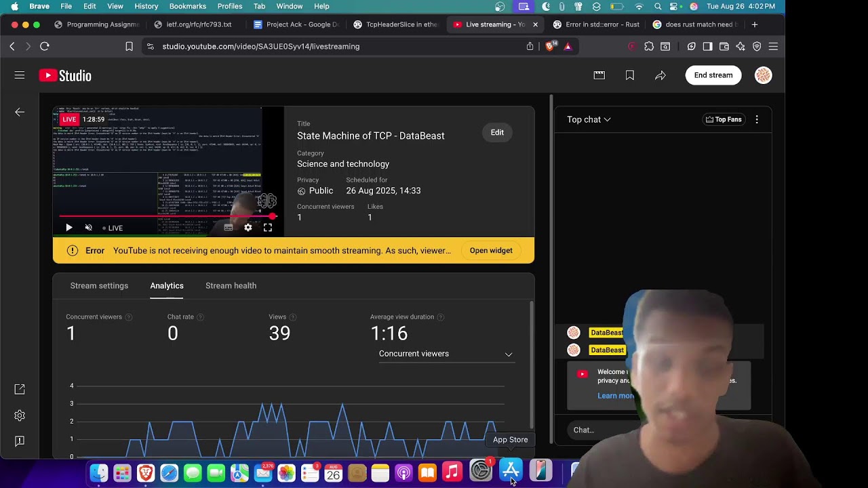The width and height of the screenshot is (868, 488).
Task: Expand the Concurrent viewers metric dropdown
Action: (x=446, y=354)
